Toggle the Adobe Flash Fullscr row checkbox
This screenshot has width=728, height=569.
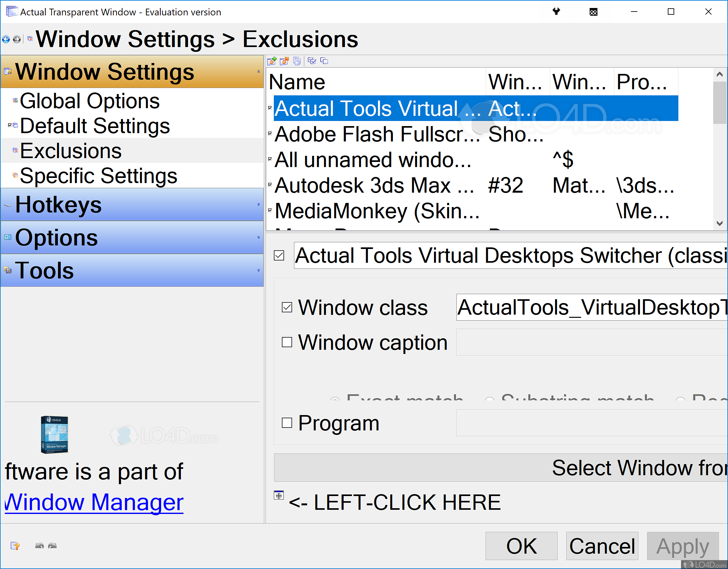[x=270, y=133]
